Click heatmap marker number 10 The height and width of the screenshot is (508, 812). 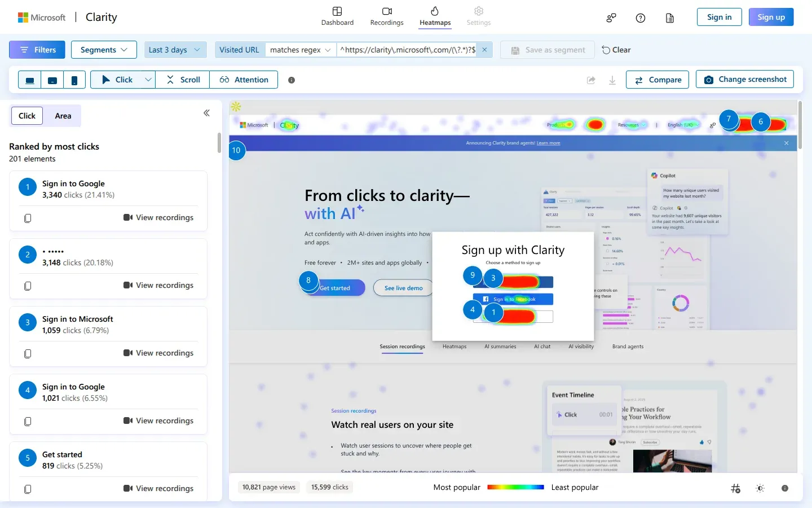pyautogui.click(x=236, y=150)
